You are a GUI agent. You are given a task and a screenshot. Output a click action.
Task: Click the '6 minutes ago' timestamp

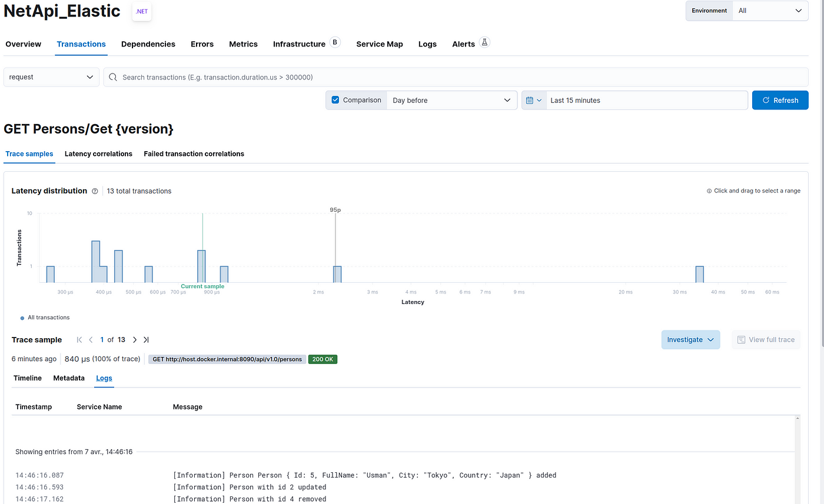pos(34,359)
